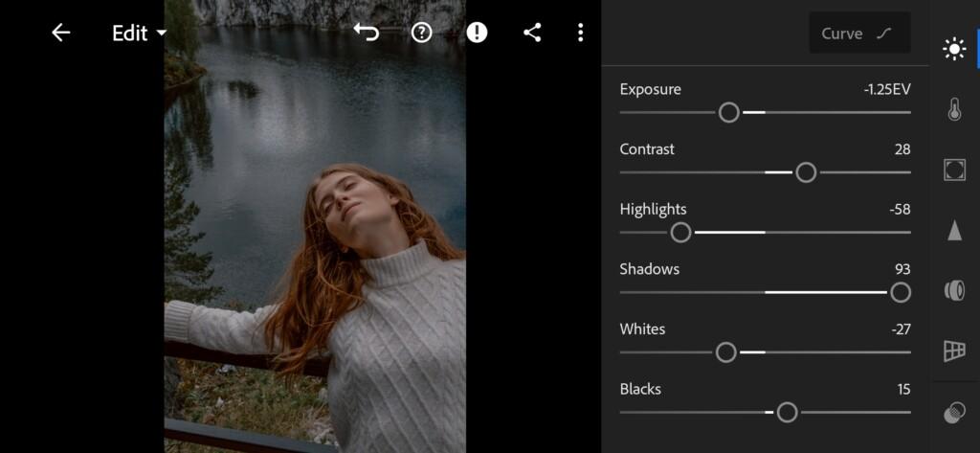
Task: Open the Color thermometer panel
Action: click(x=954, y=109)
